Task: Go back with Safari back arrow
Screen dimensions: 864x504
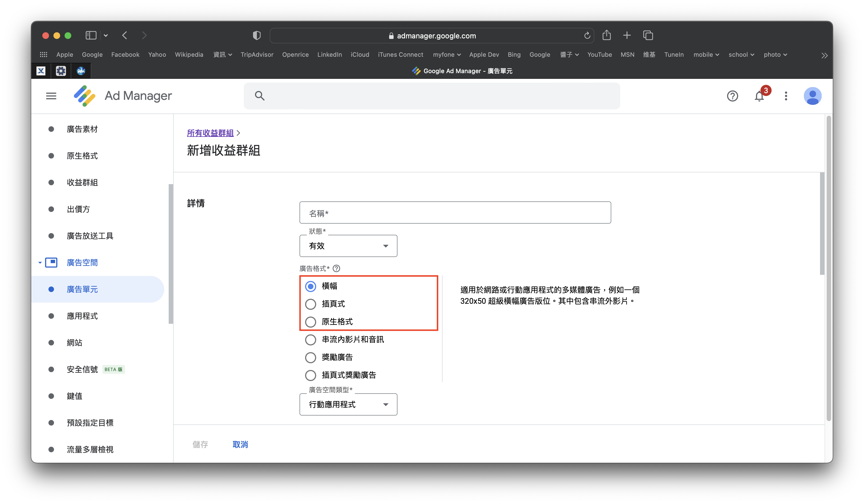Action: click(x=125, y=35)
